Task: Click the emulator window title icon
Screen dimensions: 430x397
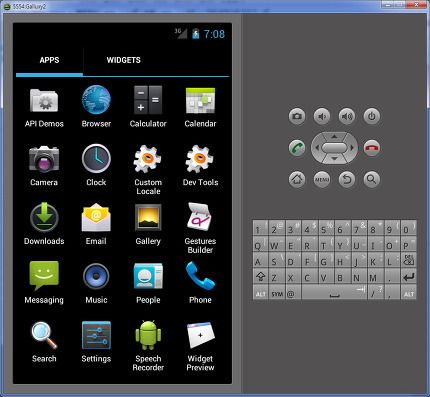Action: (7, 6)
